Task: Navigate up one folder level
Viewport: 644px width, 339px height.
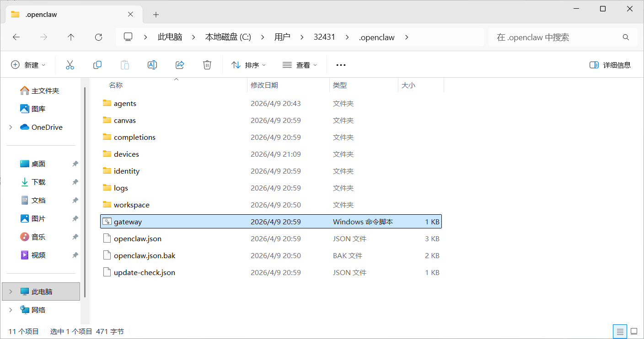Action: click(71, 37)
